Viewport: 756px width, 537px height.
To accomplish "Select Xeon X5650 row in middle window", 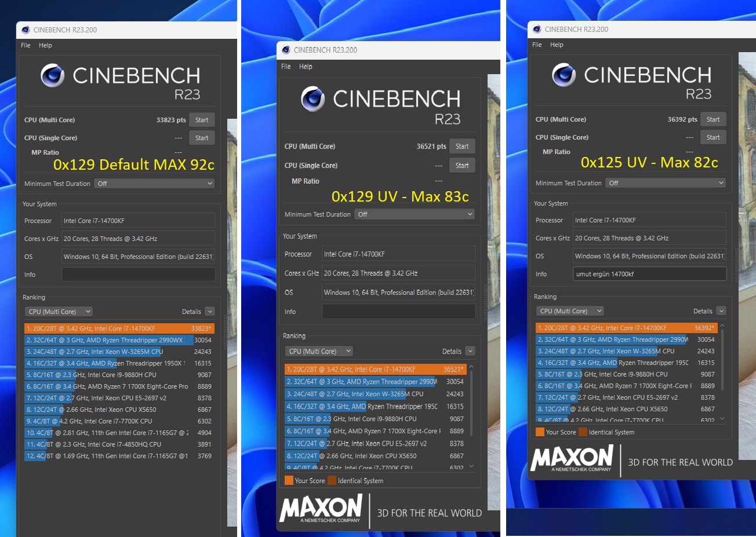I will (x=376, y=456).
